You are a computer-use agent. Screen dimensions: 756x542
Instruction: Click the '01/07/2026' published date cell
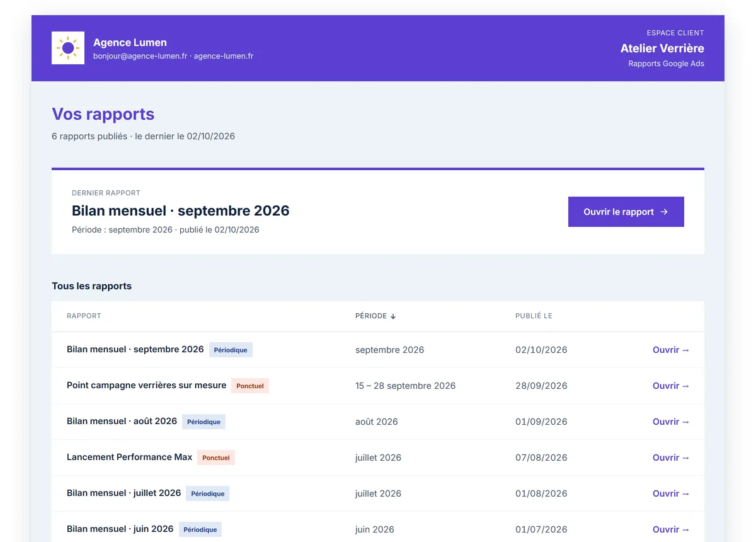pyautogui.click(x=541, y=529)
